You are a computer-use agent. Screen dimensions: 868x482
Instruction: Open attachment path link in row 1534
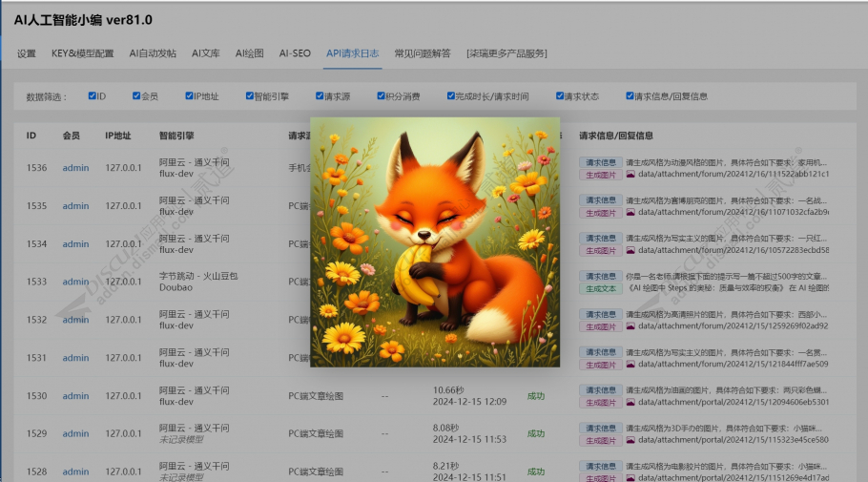click(x=734, y=250)
